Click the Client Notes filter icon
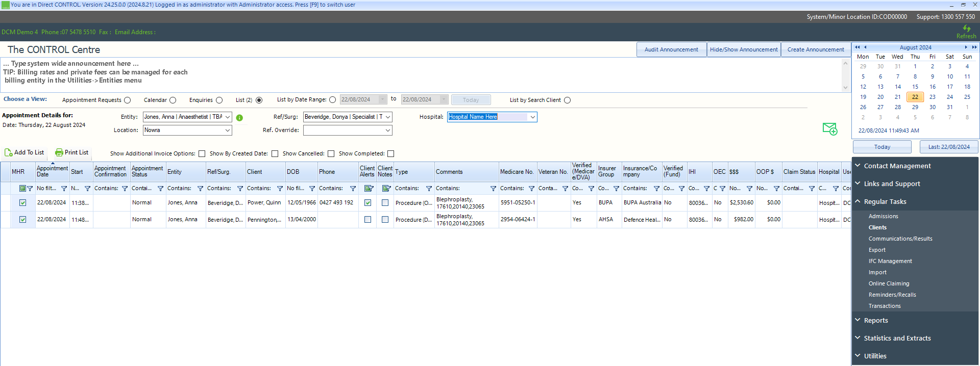 [386, 189]
